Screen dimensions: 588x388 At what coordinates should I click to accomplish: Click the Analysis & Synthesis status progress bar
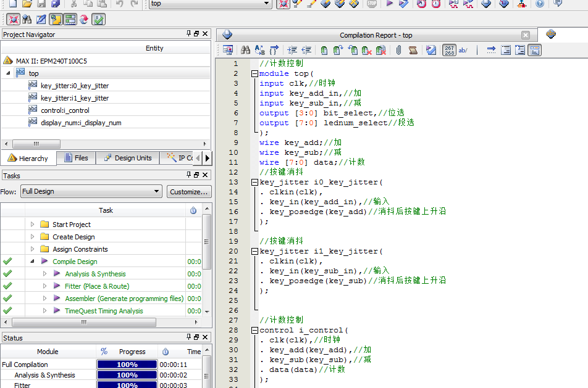pyautogui.click(x=127, y=375)
